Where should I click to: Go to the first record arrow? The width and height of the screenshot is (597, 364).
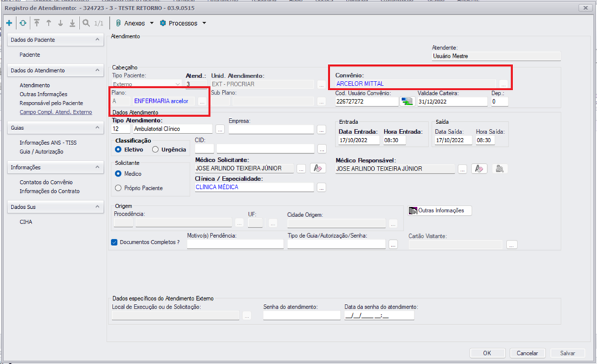37,23
